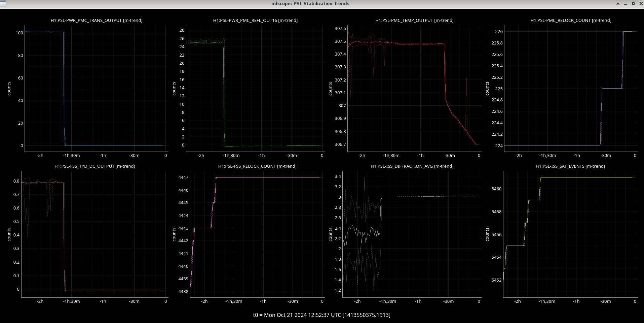The height and width of the screenshot is (323, 644).
Task: Click the green PMC_REFL_OUT16 trace plateau
Action: pyautogui.click(x=204, y=42)
